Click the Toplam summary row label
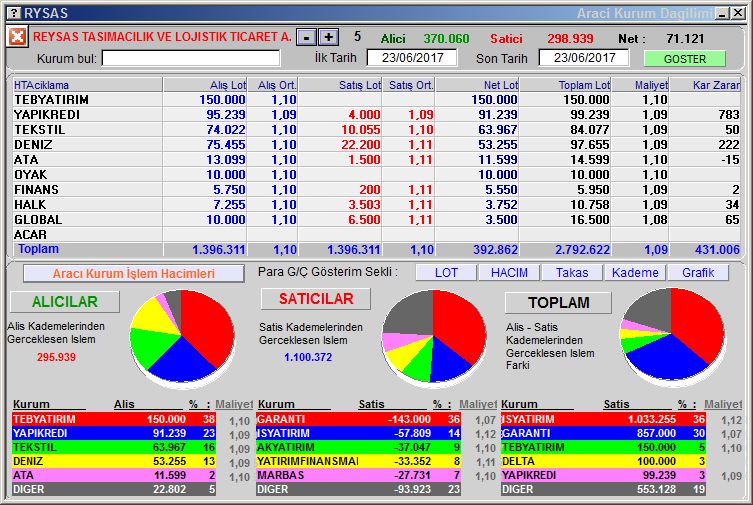753x505 pixels. [x=38, y=249]
